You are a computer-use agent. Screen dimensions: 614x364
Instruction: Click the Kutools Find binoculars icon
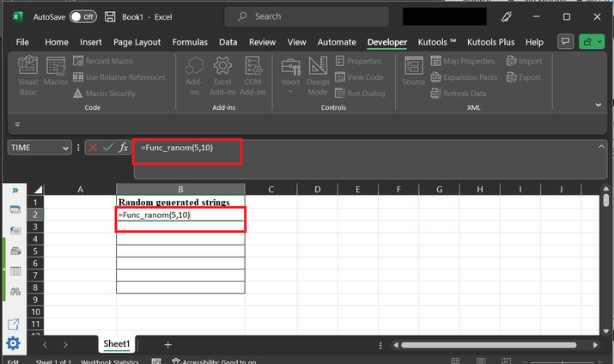[x=15, y=291]
